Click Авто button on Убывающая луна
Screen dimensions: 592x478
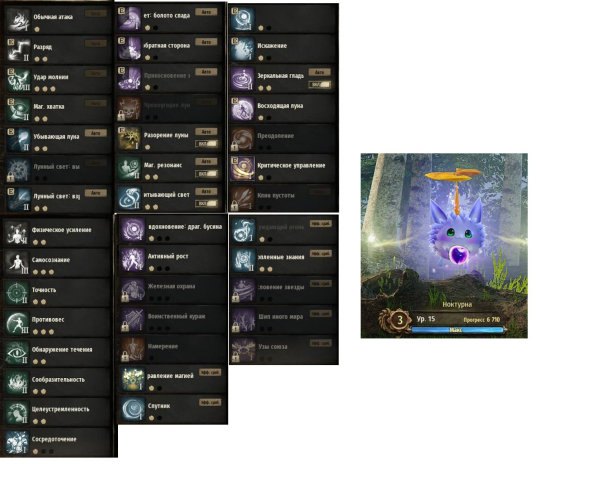[96, 133]
